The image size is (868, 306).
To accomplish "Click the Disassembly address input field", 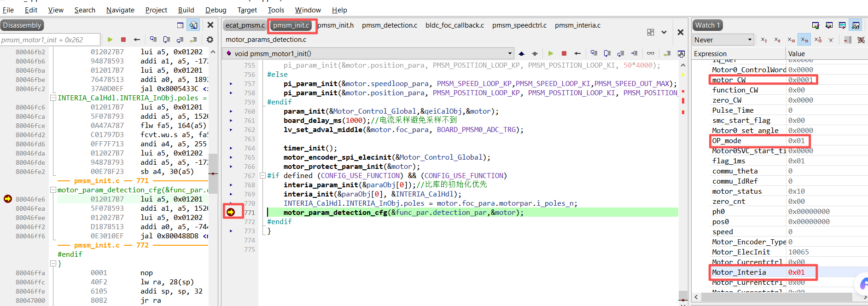I will click(x=50, y=40).
